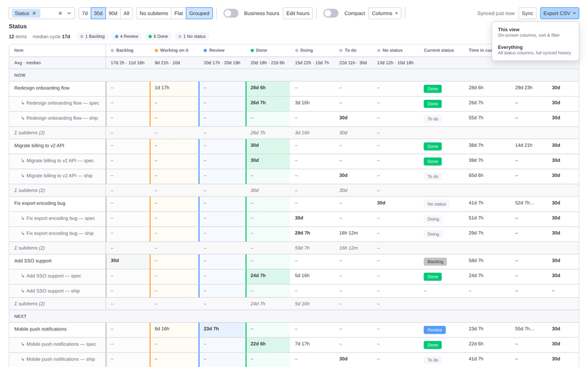Screen dimensions: 588x367
Task: Choose Everything export option
Action: [x=535, y=50]
